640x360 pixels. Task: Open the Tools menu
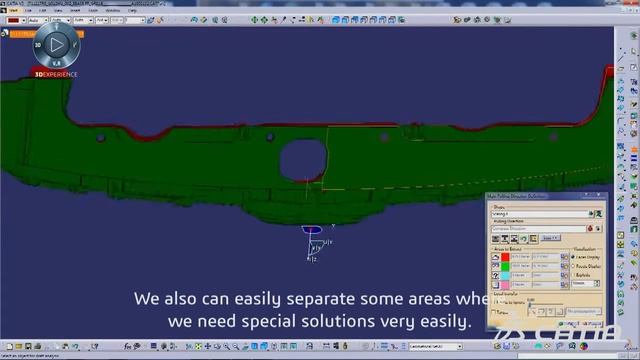coord(93,10)
